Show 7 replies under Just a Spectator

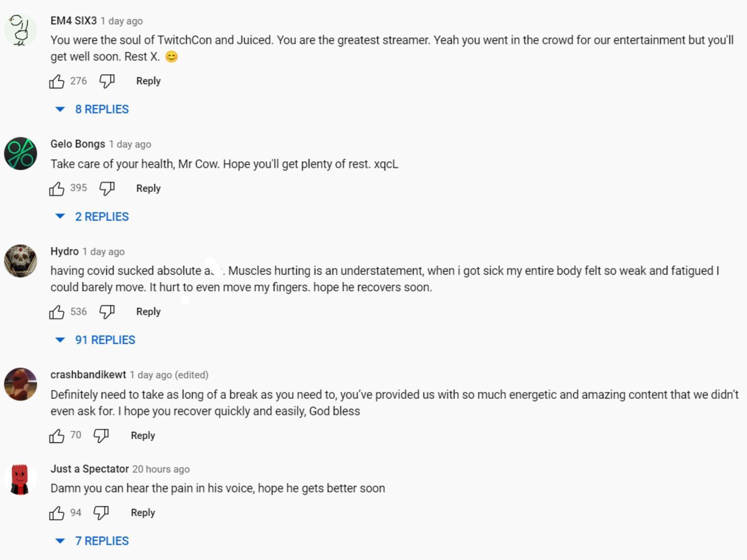[102, 541]
